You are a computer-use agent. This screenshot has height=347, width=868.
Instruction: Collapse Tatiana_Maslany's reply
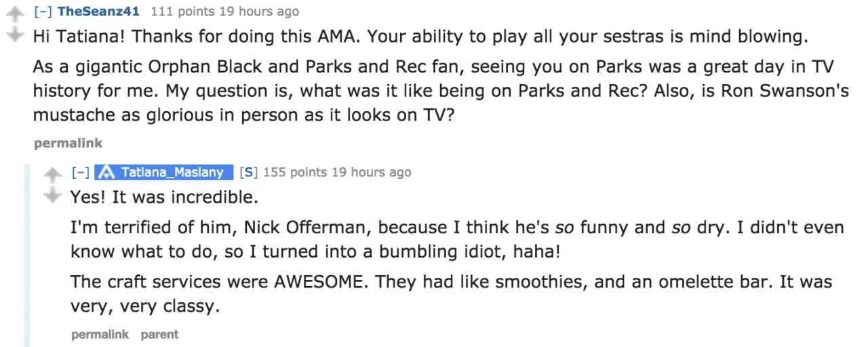coord(81,172)
